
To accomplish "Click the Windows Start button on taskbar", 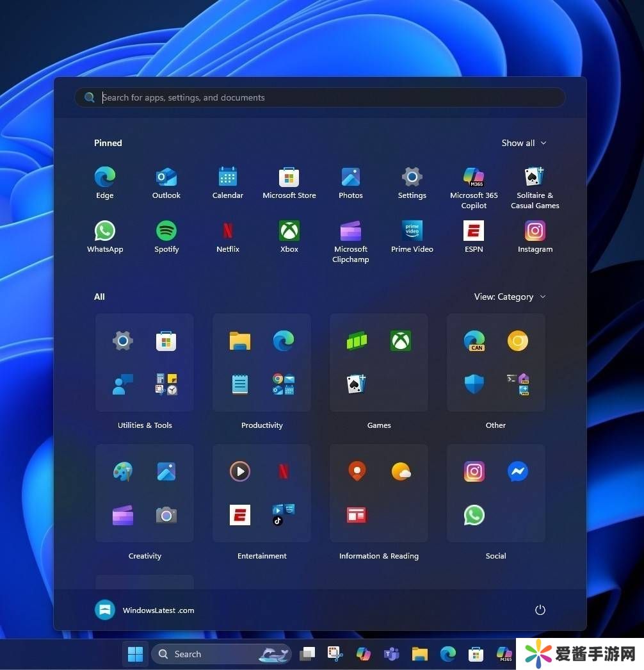I will coord(135,654).
